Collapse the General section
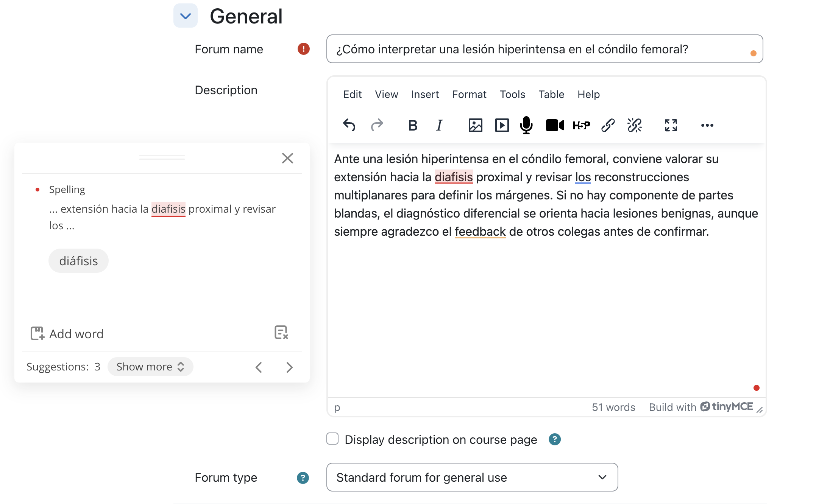The height and width of the screenshot is (504, 830). (186, 16)
